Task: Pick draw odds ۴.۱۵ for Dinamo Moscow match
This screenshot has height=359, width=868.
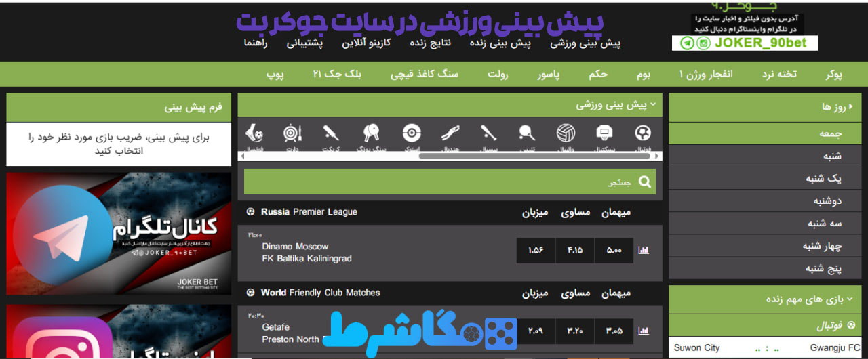Action: (575, 251)
